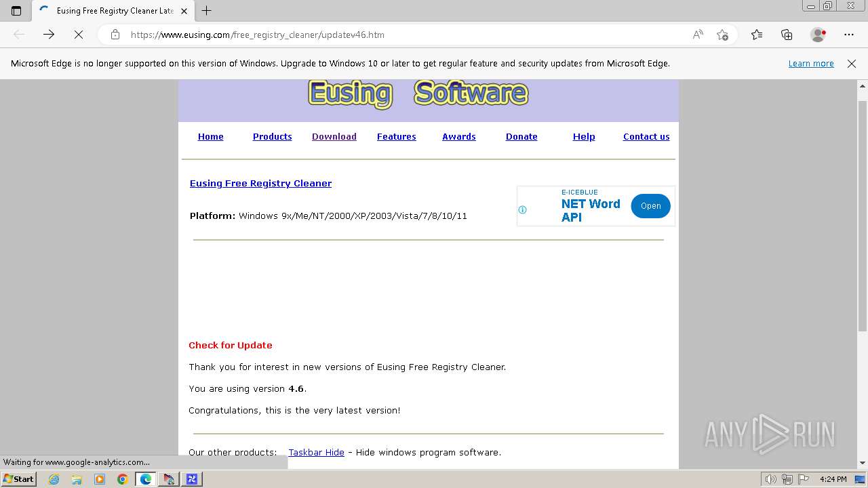Go forward with the arrow button
The image size is (868, 488).
(49, 35)
